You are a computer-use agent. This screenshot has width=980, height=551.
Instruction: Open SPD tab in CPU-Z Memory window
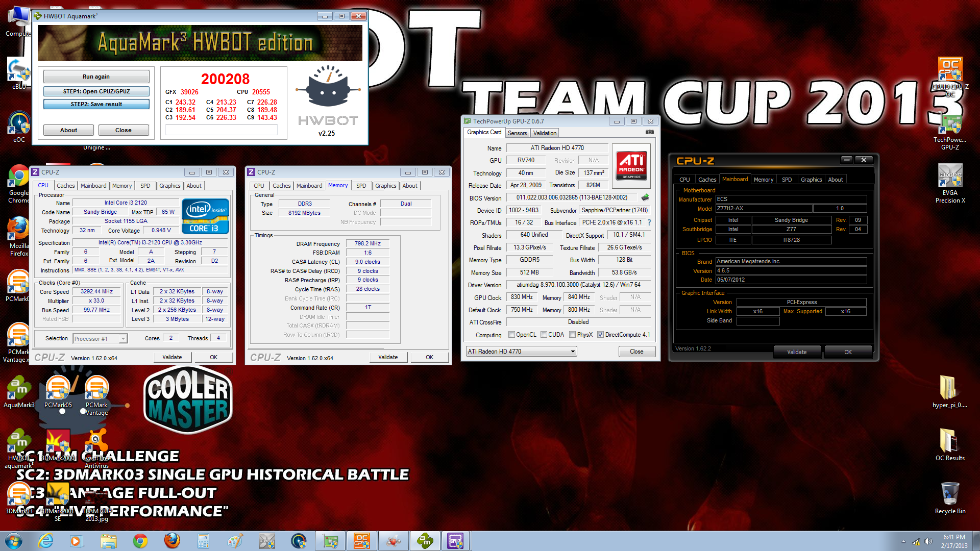(361, 186)
